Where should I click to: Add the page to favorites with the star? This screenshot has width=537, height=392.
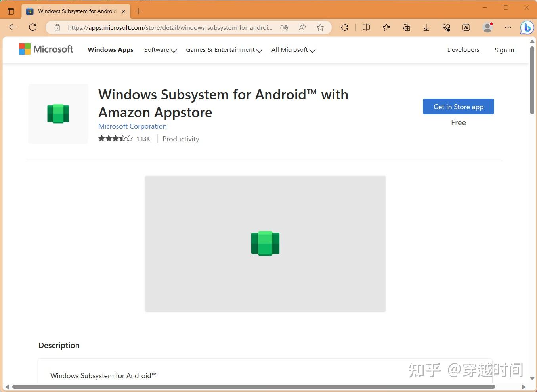point(320,27)
